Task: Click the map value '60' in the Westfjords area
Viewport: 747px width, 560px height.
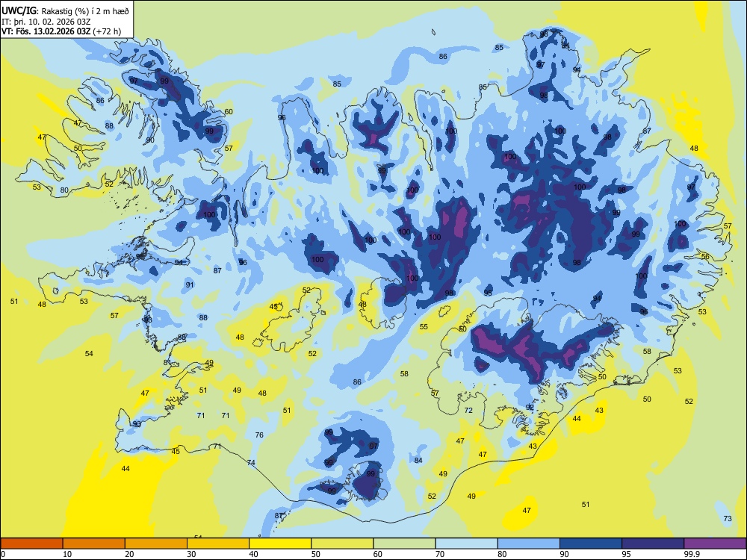Action: click(229, 111)
